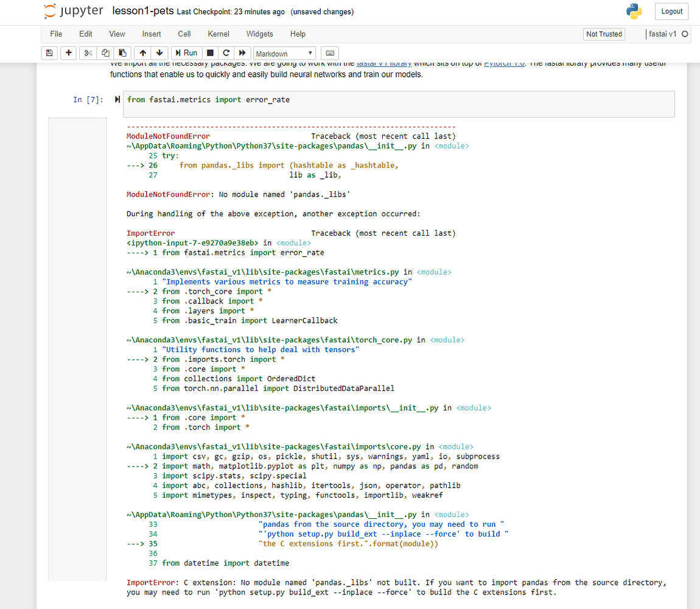The image size is (700, 609).
Task: Click the Not Trusted indicator
Action: click(x=604, y=34)
